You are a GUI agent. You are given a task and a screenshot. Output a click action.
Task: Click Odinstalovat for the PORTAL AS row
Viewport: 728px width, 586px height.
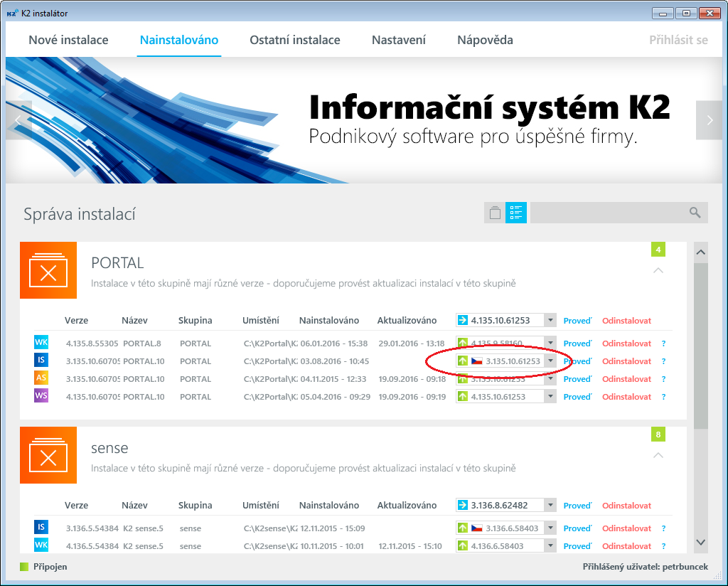626,379
